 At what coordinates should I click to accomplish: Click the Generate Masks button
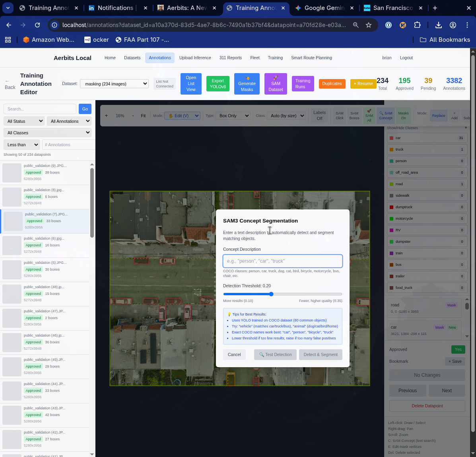247,83
